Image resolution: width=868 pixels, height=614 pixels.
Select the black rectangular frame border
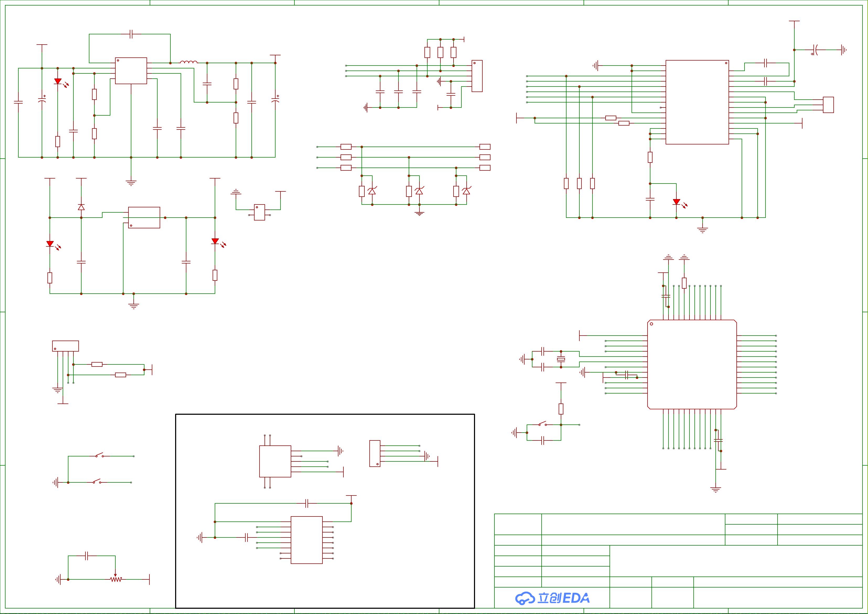coord(325,415)
